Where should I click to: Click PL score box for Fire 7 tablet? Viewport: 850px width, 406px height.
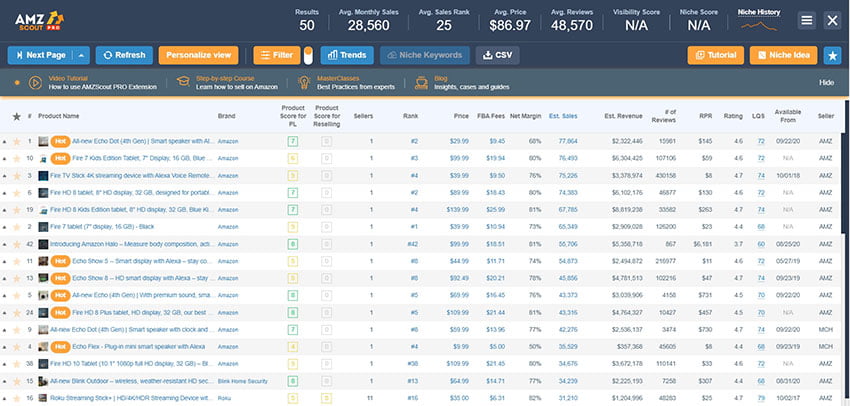pyautogui.click(x=293, y=227)
